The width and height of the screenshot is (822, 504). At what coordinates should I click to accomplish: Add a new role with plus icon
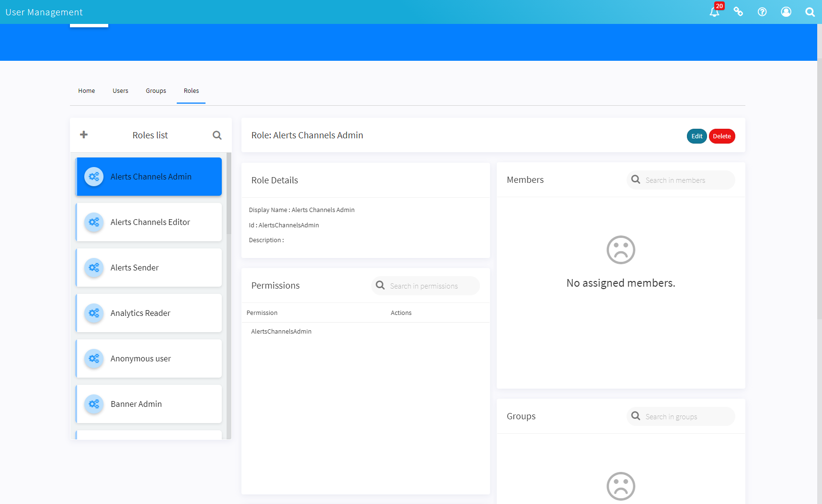[84, 135]
